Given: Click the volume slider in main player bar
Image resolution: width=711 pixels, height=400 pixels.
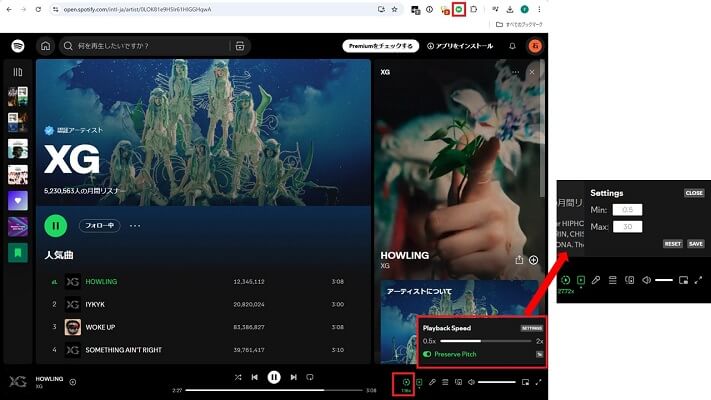Looking at the screenshot, I should pyautogui.click(x=497, y=382).
